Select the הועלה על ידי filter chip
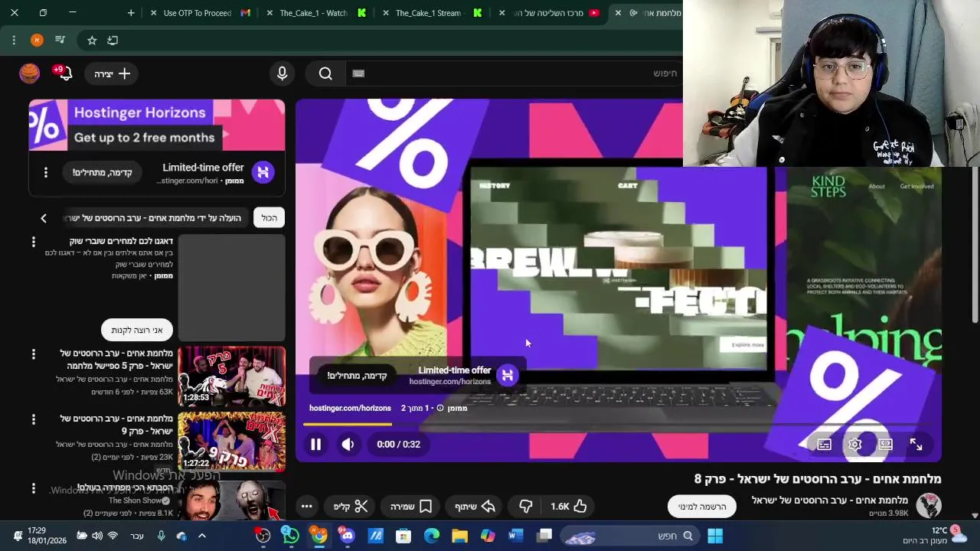This screenshot has width=980, height=551. coord(155,218)
